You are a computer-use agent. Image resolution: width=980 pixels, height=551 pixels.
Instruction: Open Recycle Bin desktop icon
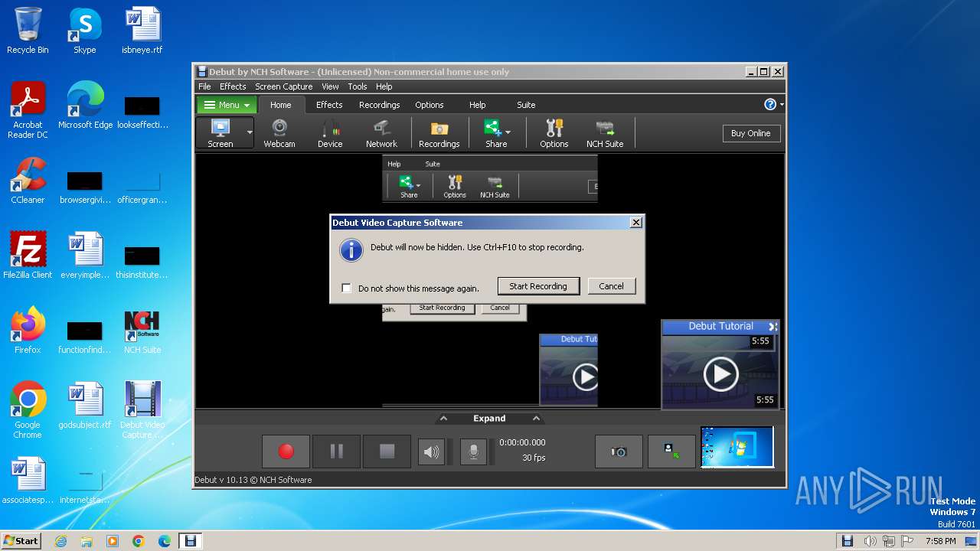click(x=28, y=31)
